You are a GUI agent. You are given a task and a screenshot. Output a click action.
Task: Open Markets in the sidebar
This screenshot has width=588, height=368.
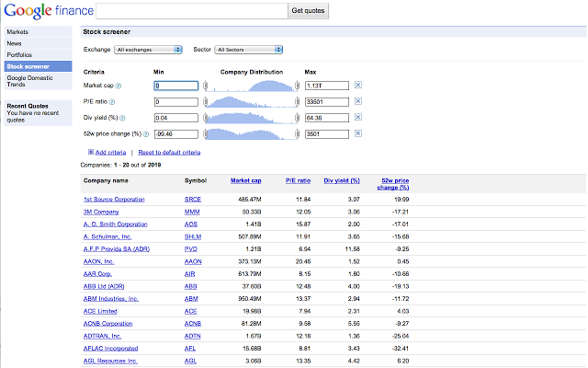coord(17,32)
